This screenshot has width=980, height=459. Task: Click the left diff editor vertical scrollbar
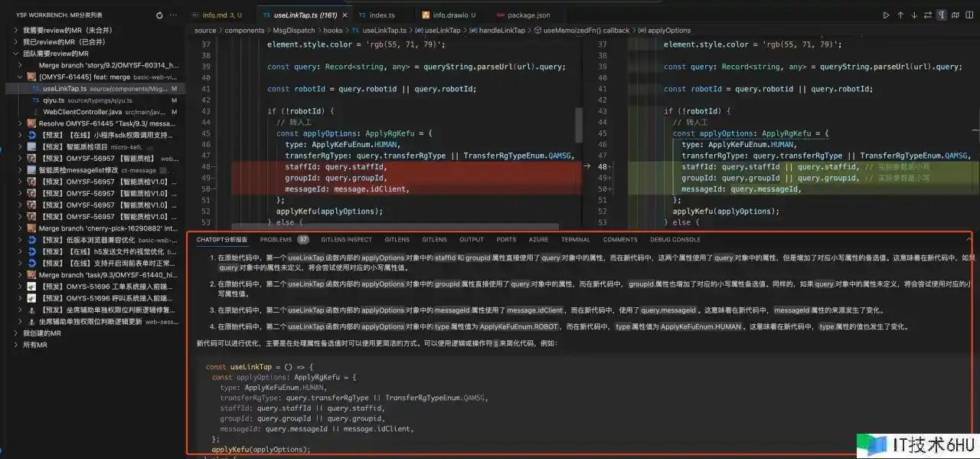tap(579, 127)
